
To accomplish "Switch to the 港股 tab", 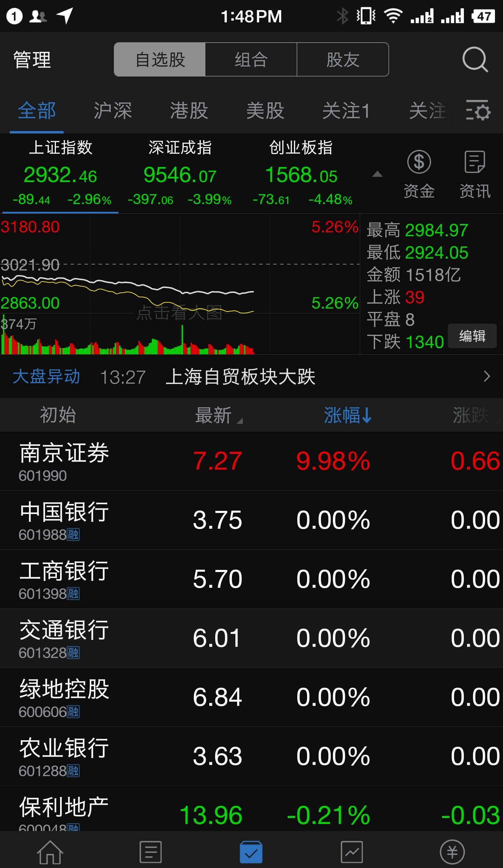I will coord(189,111).
